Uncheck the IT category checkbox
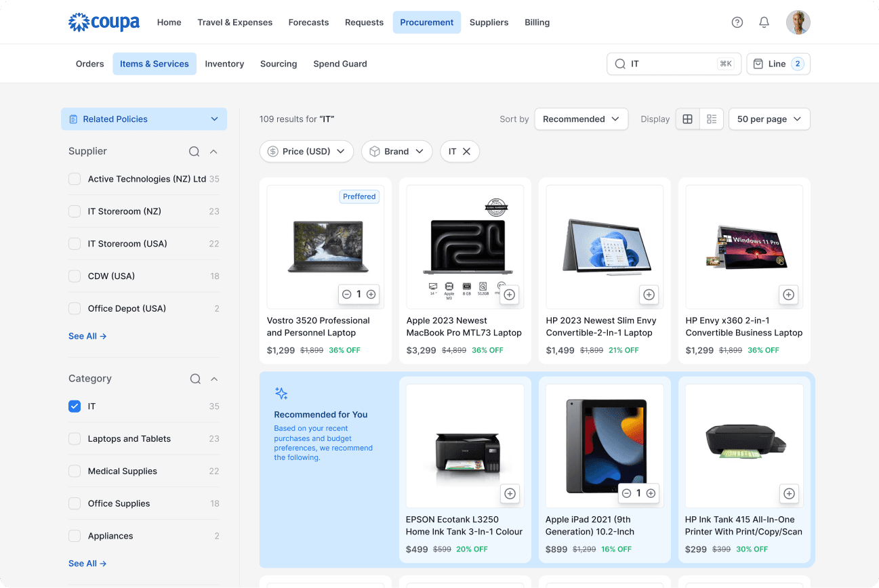The image size is (879, 588). point(75,406)
